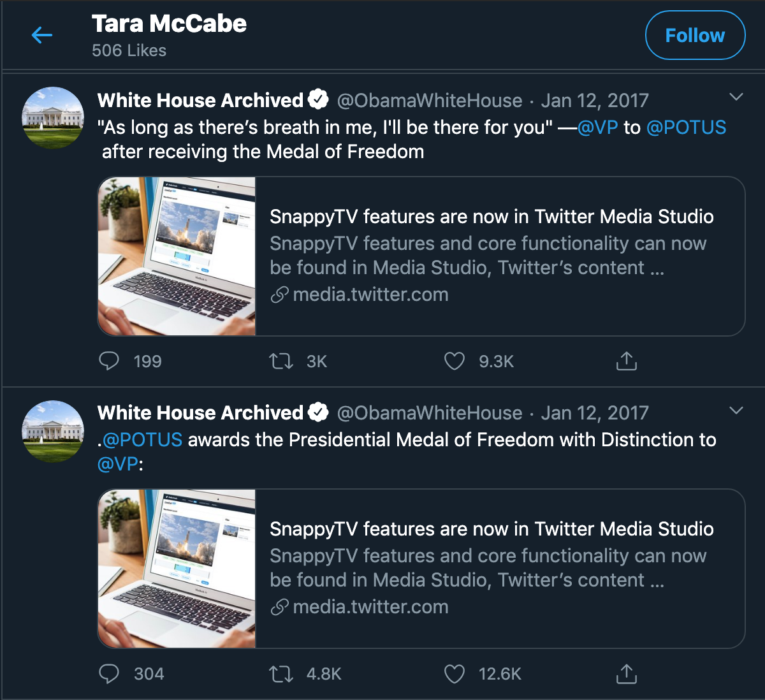Like the tweet with 12.6K likes
Screen dimensions: 765x700
(454, 674)
